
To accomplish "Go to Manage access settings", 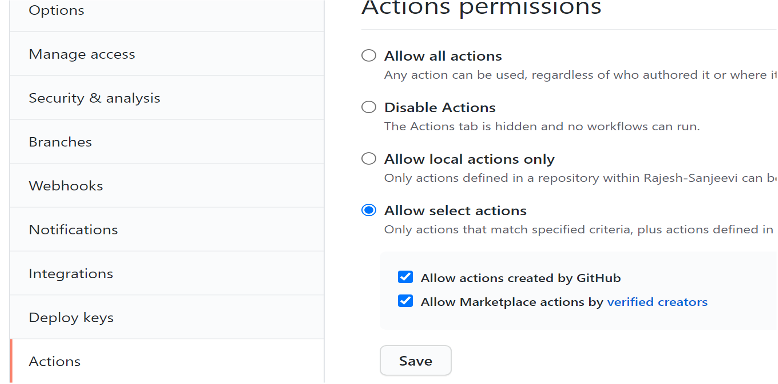I will point(167,54).
